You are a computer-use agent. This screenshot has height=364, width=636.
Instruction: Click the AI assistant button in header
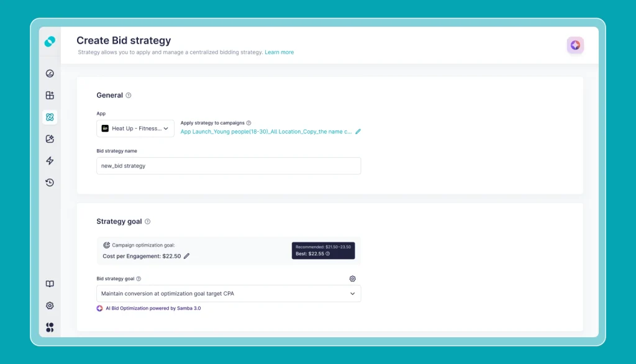(x=575, y=45)
